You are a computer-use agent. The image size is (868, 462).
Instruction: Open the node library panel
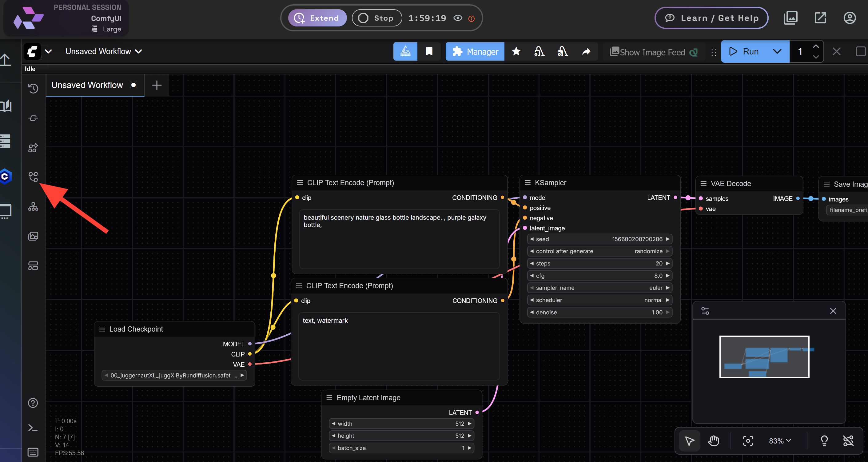coord(33,148)
